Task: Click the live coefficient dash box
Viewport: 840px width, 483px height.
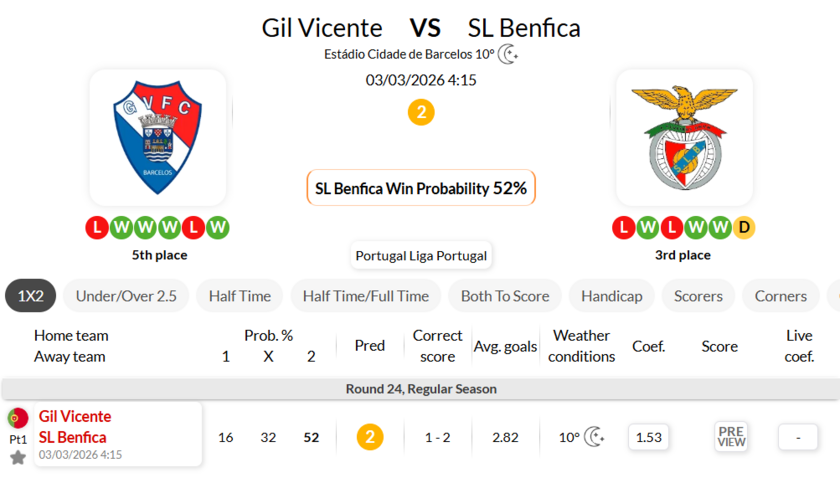Action: [798, 437]
